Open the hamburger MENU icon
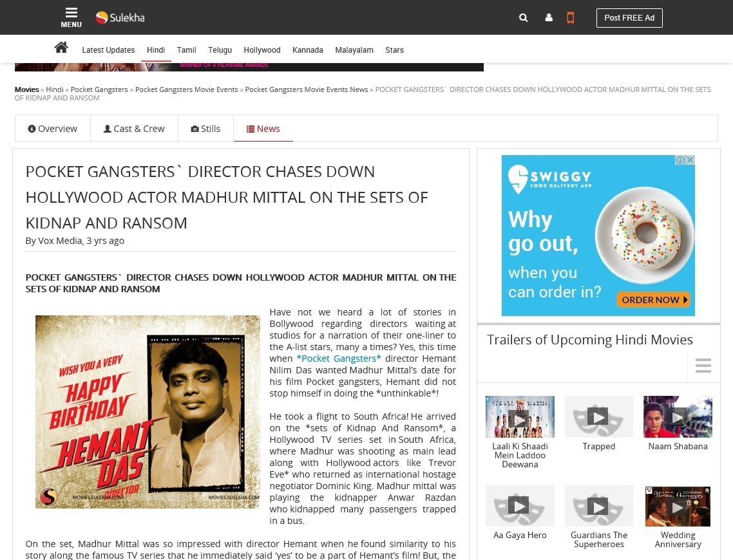The width and height of the screenshot is (733, 560). point(71,18)
